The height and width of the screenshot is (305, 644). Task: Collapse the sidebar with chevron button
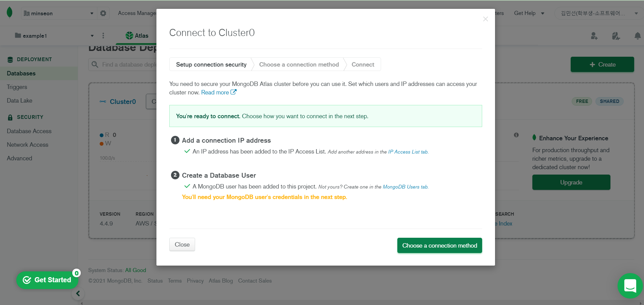click(x=78, y=293)
